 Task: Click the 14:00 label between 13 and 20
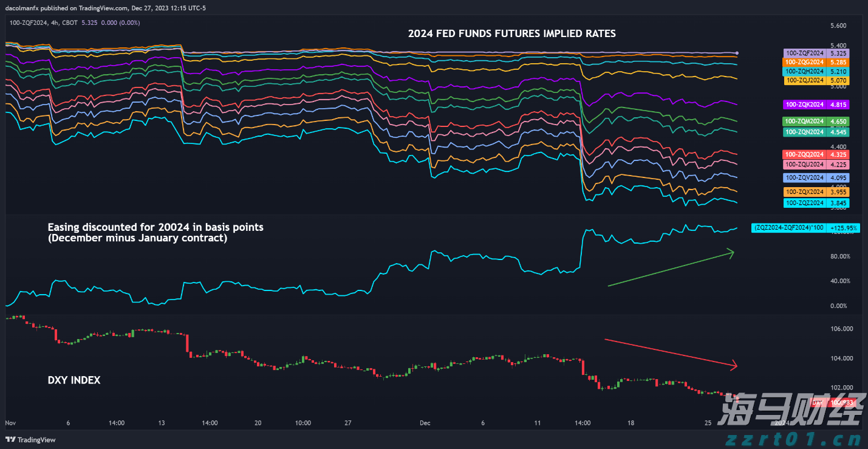click(210, 422)
